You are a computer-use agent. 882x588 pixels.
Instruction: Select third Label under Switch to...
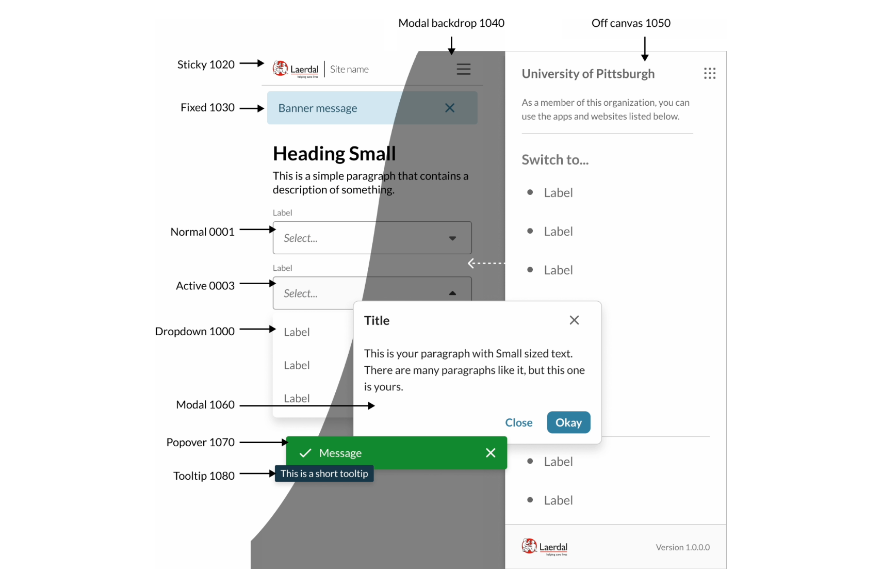[x=558, y=270]
